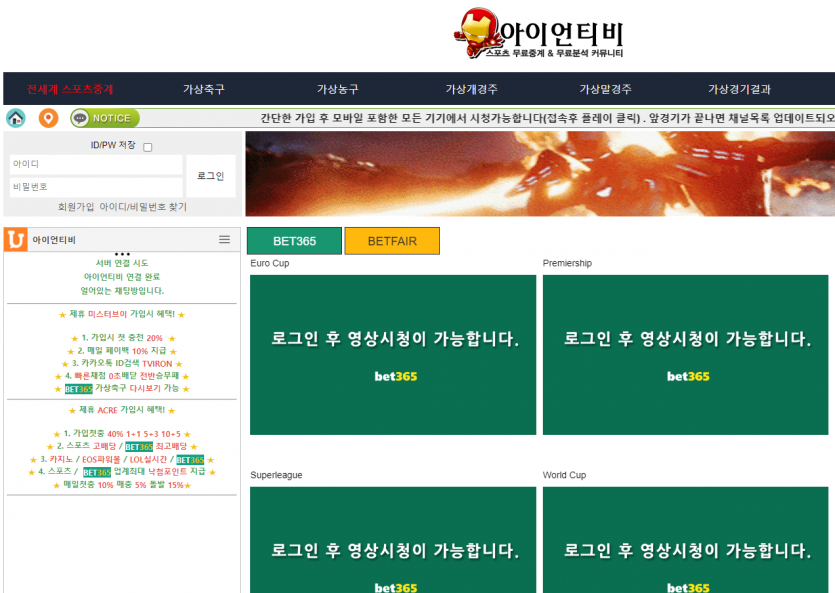
Task: Click the orange location pin icon
Action: coord(48,118)
